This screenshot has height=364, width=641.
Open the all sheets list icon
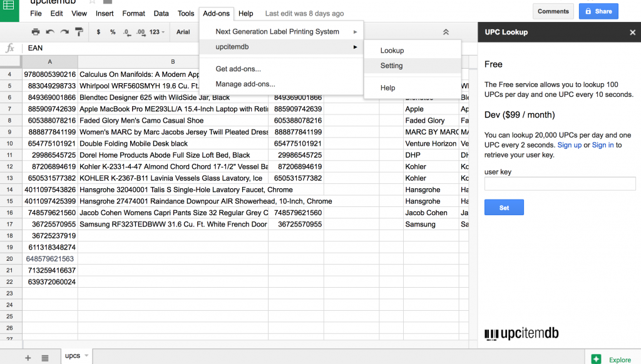click(x=45, y=358)
